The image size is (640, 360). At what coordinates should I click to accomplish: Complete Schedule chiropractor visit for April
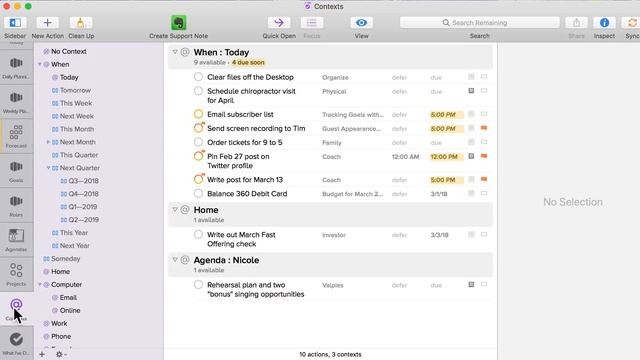tap(198, 91)
